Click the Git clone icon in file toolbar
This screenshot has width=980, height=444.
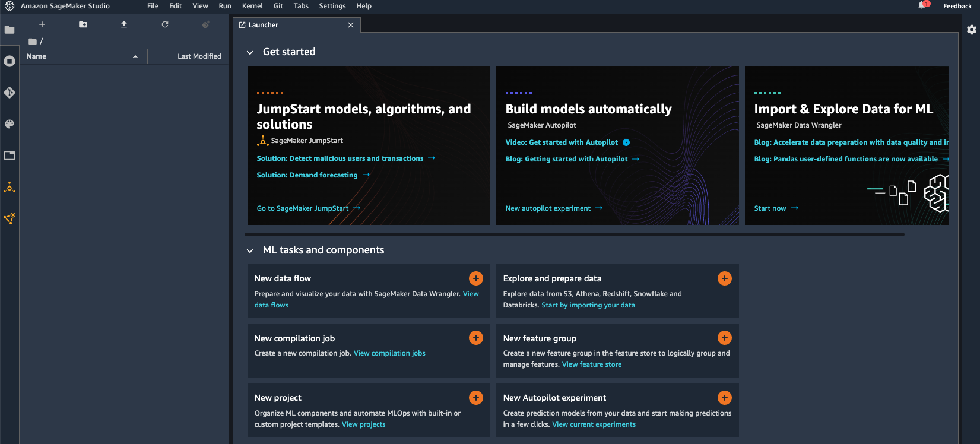point(205,24)
